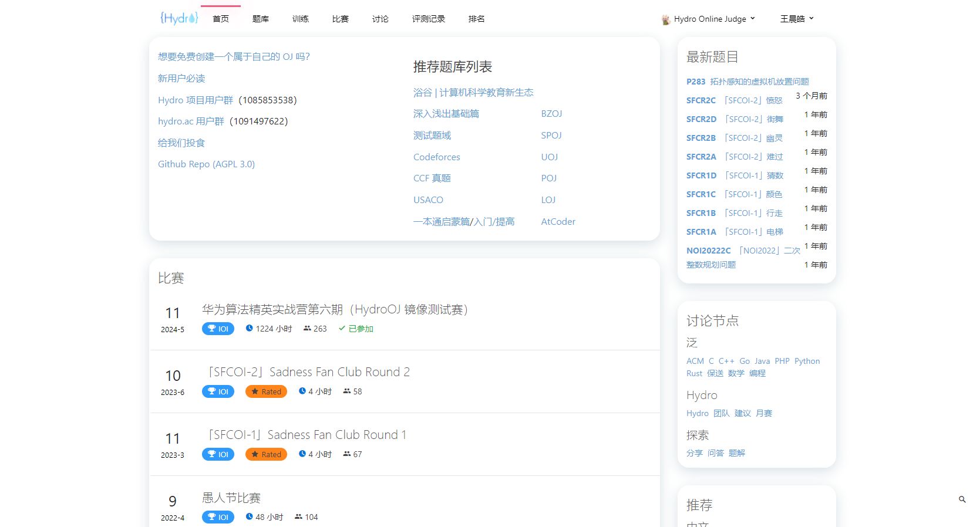Click the clock icon beside 1224 小时
The image size is (980, 527).
[x=249, y=328]
